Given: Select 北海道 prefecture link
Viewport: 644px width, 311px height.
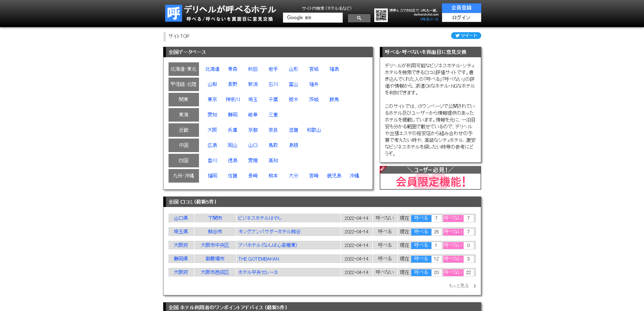Looking at the screenshot, I should [x=212, y=69].
